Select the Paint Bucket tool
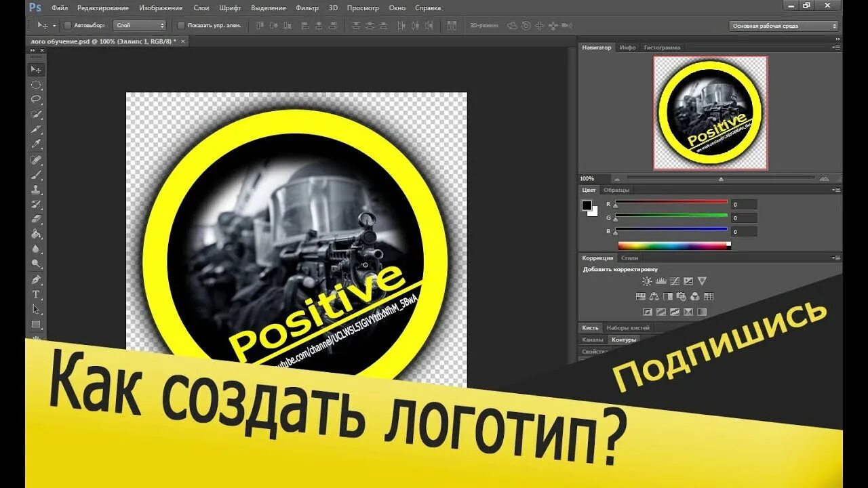The width and height of the screenshot is (868, 488). point(37,235)
